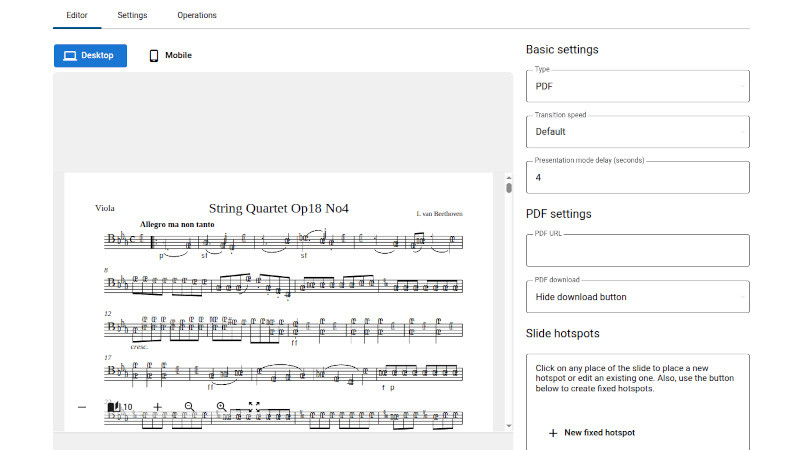Click the zoom in magnifier icon
The image size is (800, 450).
coord(221,407)
